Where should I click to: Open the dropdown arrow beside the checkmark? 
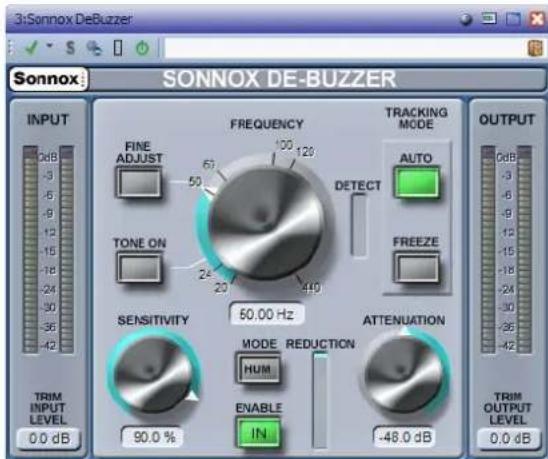pos(50,45)
